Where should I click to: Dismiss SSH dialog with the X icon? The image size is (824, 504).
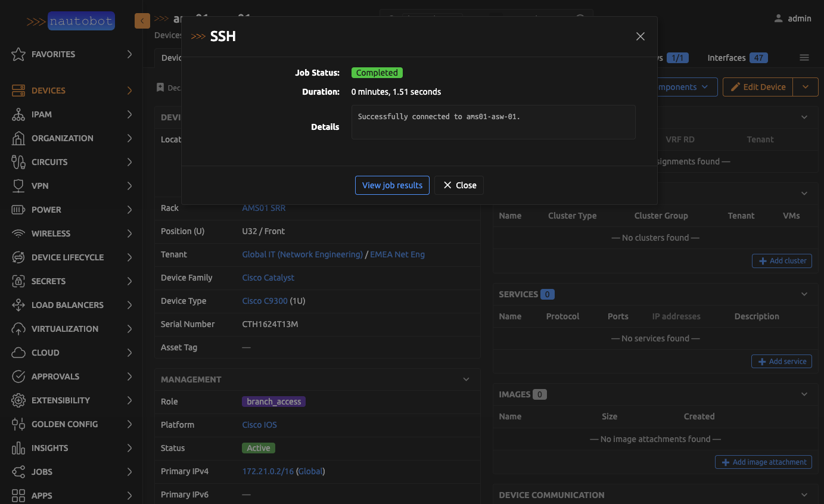coord(640,36)
